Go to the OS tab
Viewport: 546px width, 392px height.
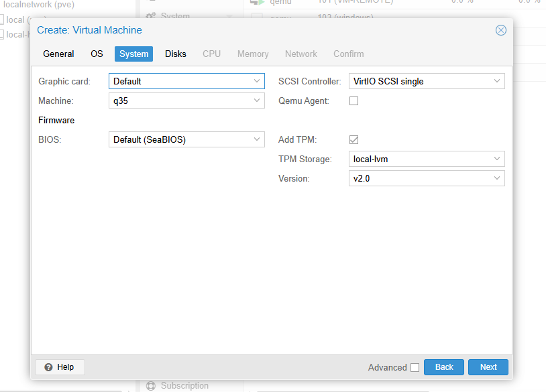coord(97,54)
